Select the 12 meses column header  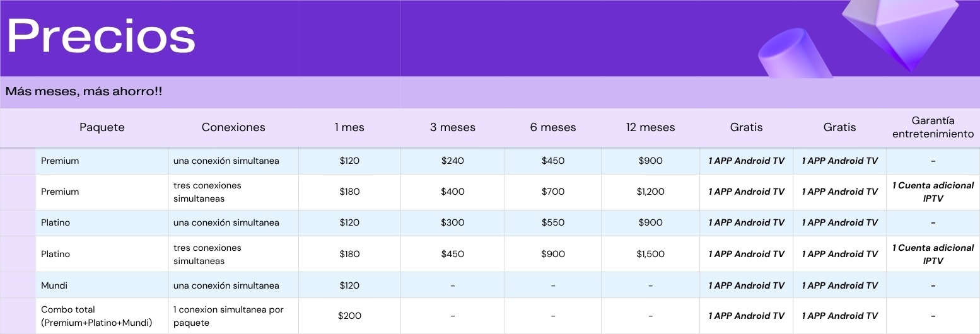[650, 127]
